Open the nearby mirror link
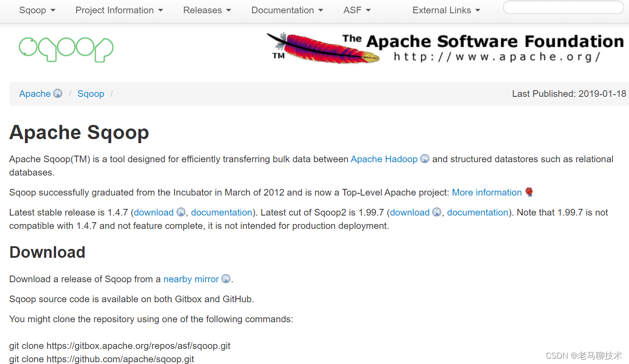 (191, 279)
